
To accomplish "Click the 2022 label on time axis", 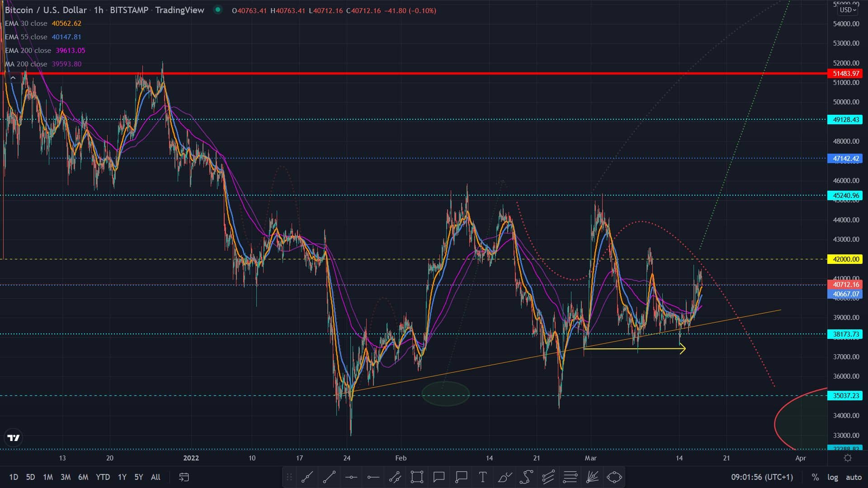I will point(191,458).
